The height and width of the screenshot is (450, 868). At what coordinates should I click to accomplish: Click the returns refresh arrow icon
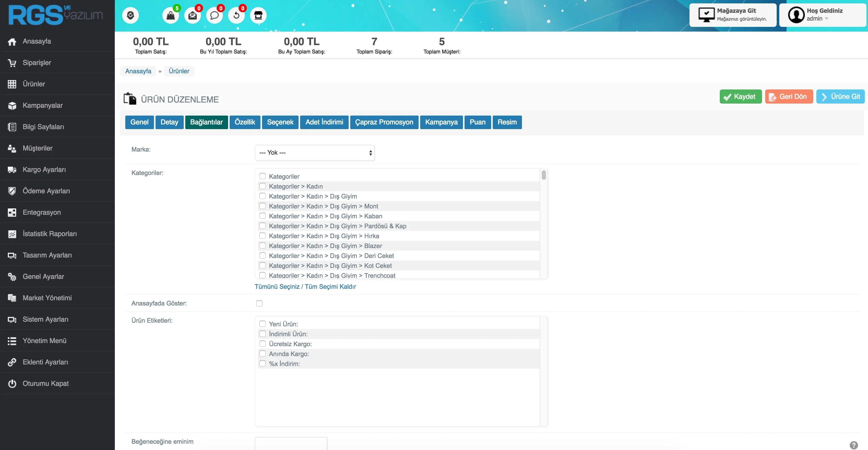click(236, 15)
